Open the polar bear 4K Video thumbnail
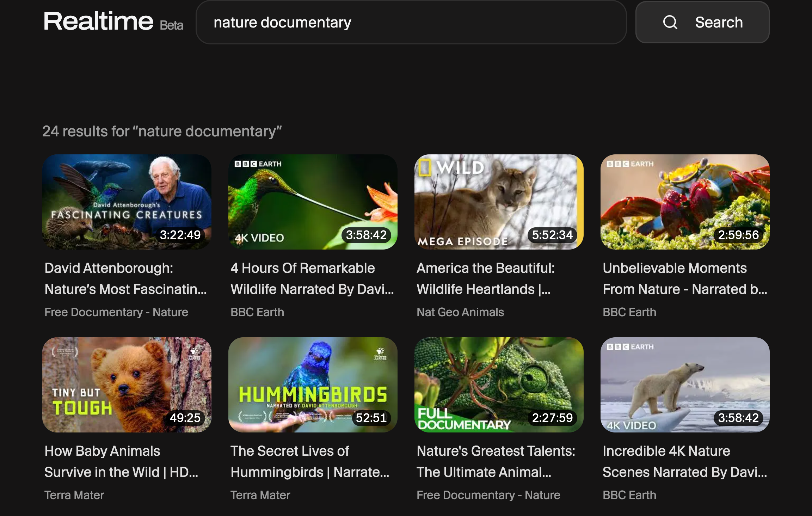Image resolution: width=812 pixels, height=516 pixels. pyautogui.click(x=685, y=385)
